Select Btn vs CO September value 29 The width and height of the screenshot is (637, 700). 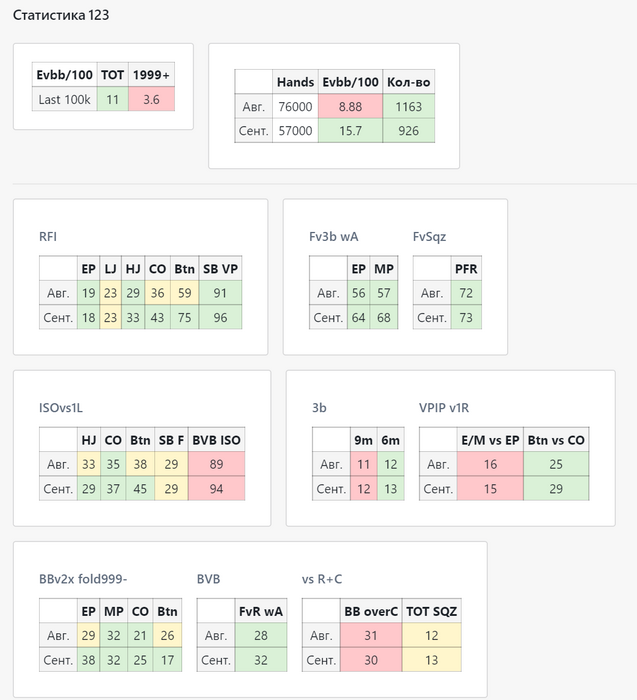coord(556,489)
